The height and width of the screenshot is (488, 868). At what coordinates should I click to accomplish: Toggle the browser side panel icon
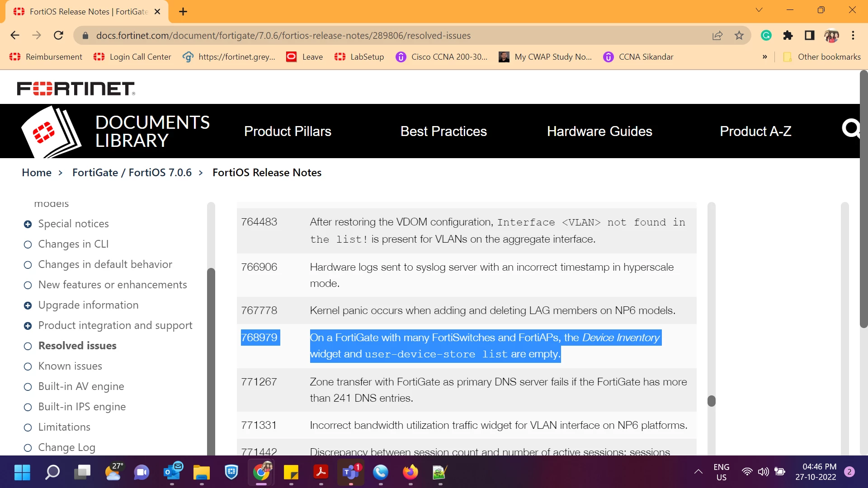[810, 35]
